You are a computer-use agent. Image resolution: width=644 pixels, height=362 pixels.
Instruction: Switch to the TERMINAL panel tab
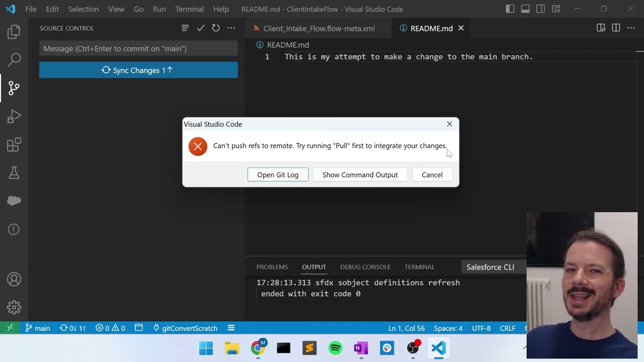click(420, 267)
